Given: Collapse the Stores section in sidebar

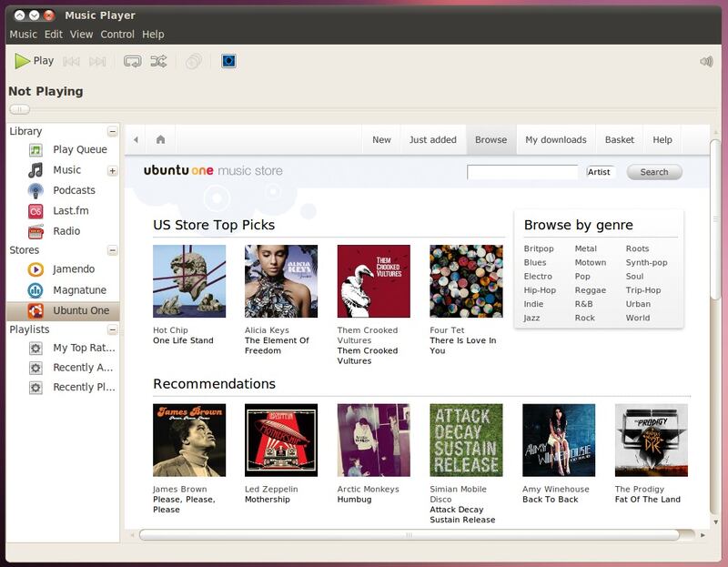Looking at the screenshot, I should [x=113, y=250].
